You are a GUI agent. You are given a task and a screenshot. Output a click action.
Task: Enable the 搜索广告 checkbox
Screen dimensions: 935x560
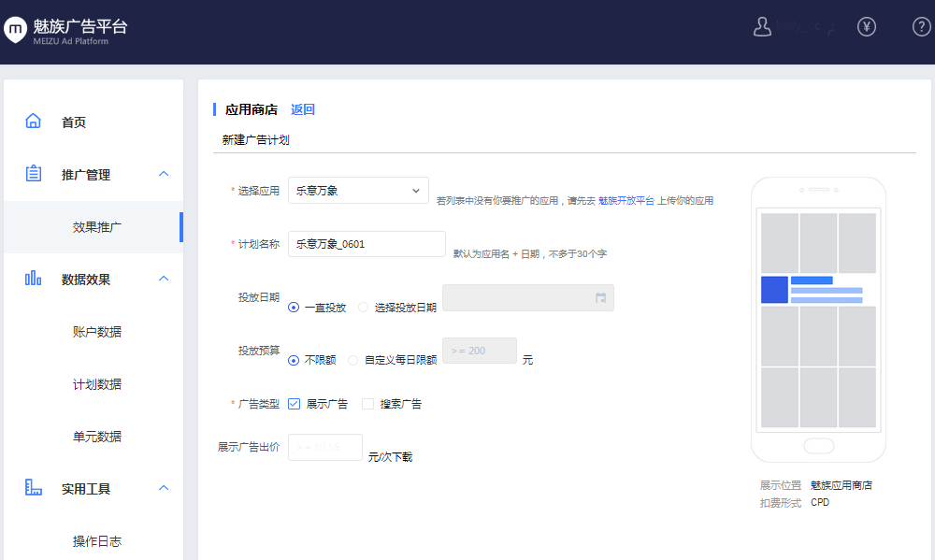[367, 403]
